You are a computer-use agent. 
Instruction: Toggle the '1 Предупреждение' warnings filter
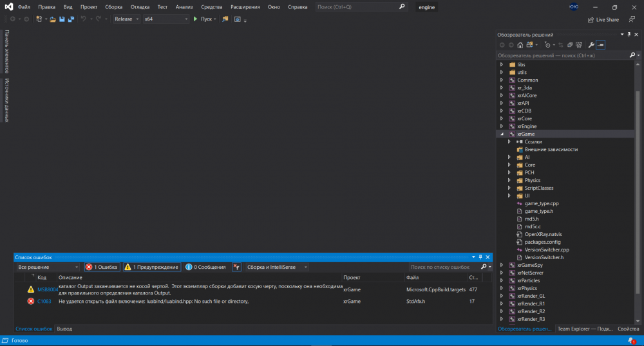[151, 267]
